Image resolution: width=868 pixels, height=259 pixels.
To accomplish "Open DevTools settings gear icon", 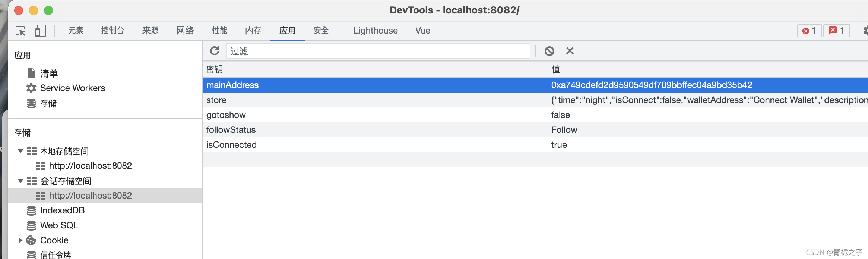I will click(x=865, y=31).
